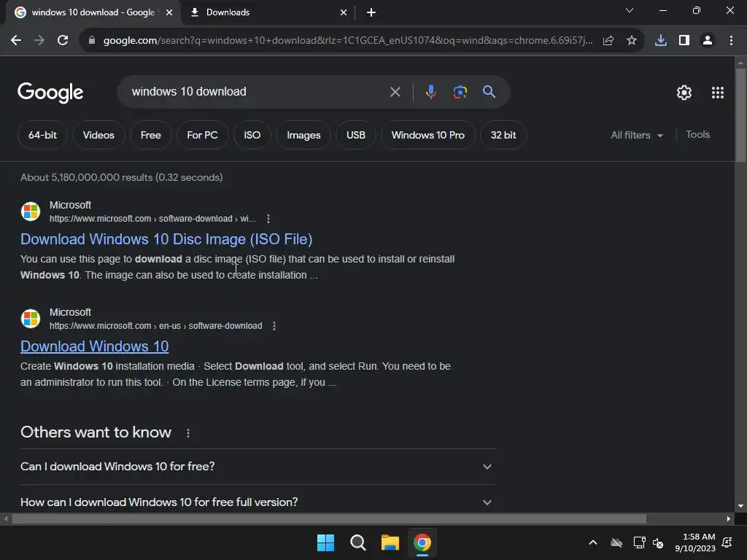Open the notification center icon
The height and width of the screenshot is (560, 747).
(x=727, y=542)
